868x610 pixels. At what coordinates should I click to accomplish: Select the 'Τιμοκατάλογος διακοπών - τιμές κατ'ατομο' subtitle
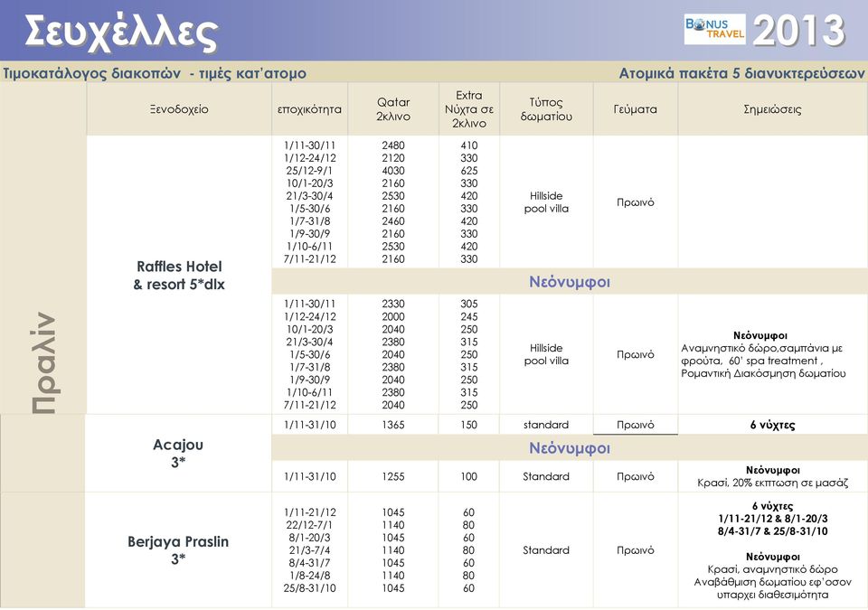[x=155, y=73]
